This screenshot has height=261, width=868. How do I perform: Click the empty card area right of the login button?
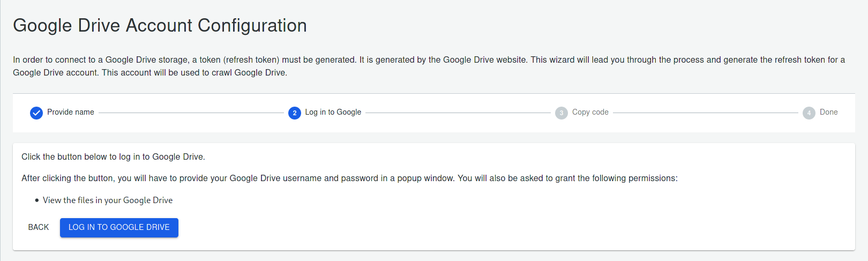pos(482,227)
